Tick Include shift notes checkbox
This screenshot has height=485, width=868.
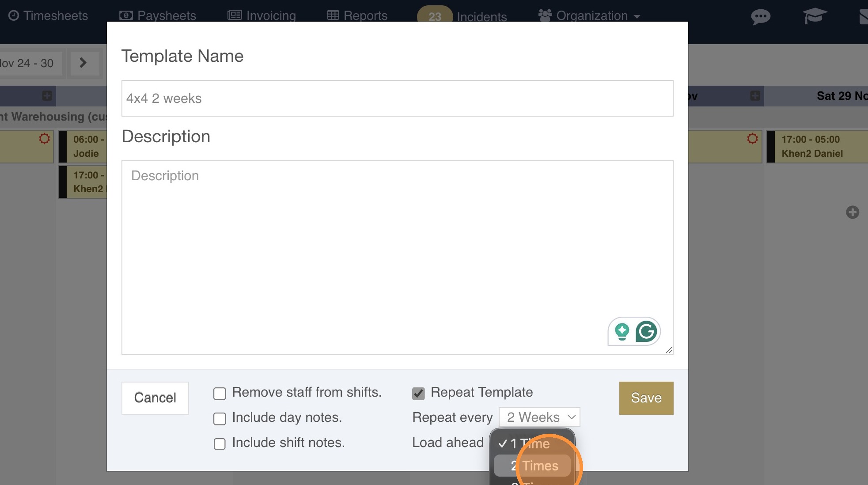[x=220, y=443]
